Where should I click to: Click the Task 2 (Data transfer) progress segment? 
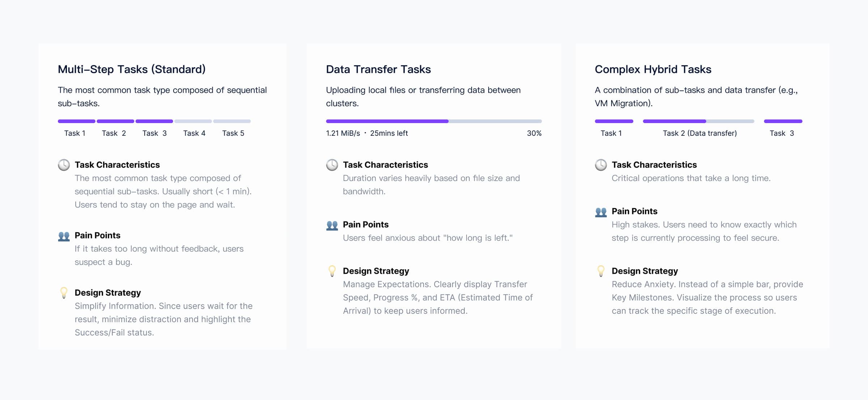pyautogui.click(x=698, y=121)
